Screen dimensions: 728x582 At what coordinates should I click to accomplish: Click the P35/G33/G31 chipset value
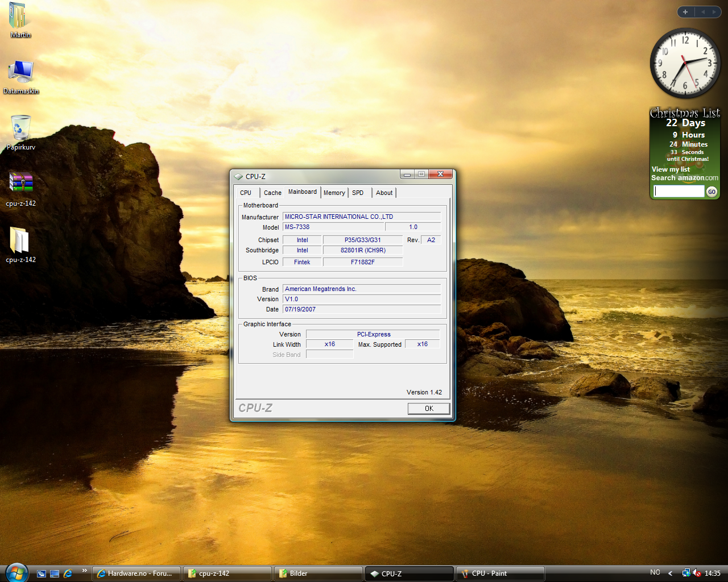[x=363, y=240]
